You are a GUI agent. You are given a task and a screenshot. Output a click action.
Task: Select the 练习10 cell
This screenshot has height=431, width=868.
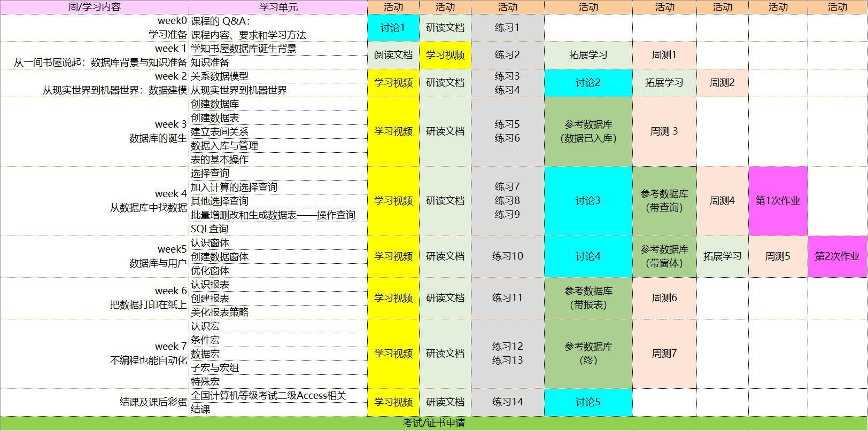(x=507, y=256)
